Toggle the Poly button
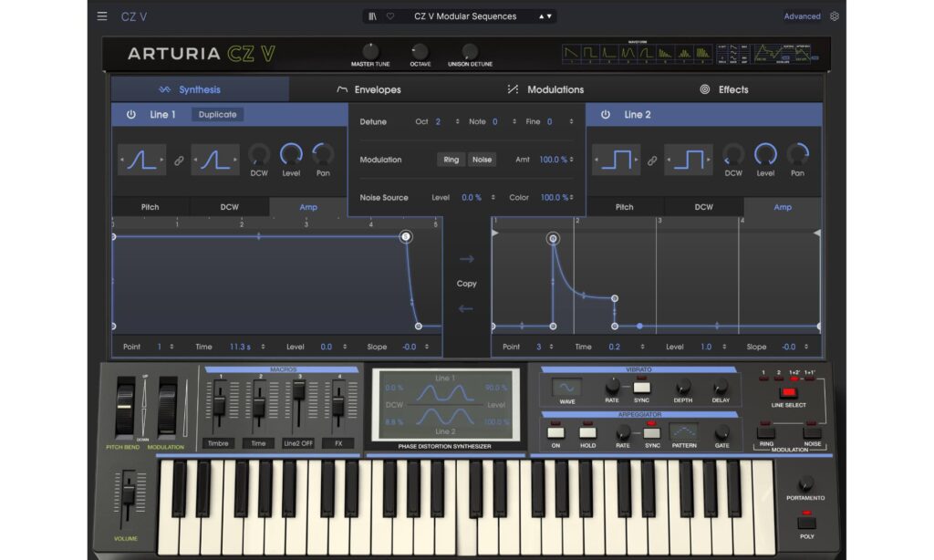This screenshot has height=560, width=934. click(x=806, y=523)
